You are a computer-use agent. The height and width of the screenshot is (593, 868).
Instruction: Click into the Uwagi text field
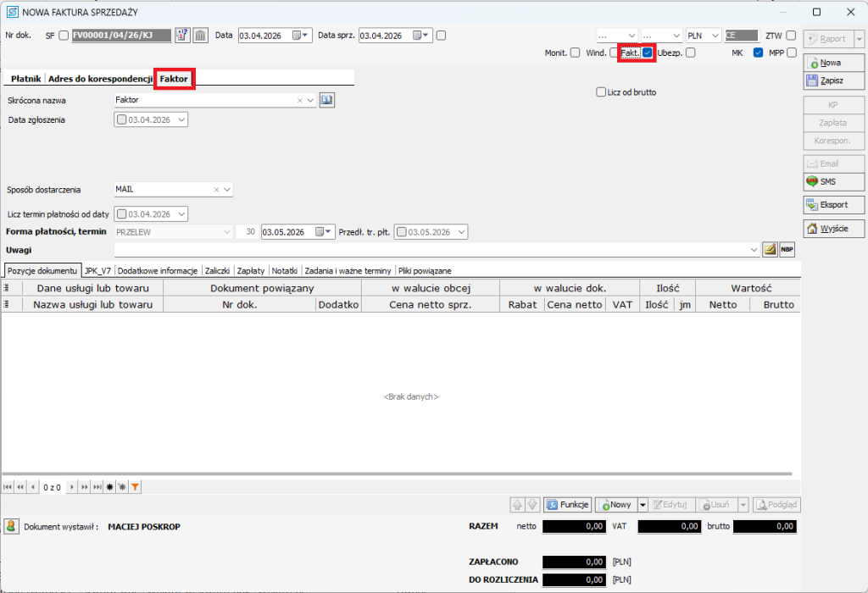pyautogui.click(x=432, y=249)
